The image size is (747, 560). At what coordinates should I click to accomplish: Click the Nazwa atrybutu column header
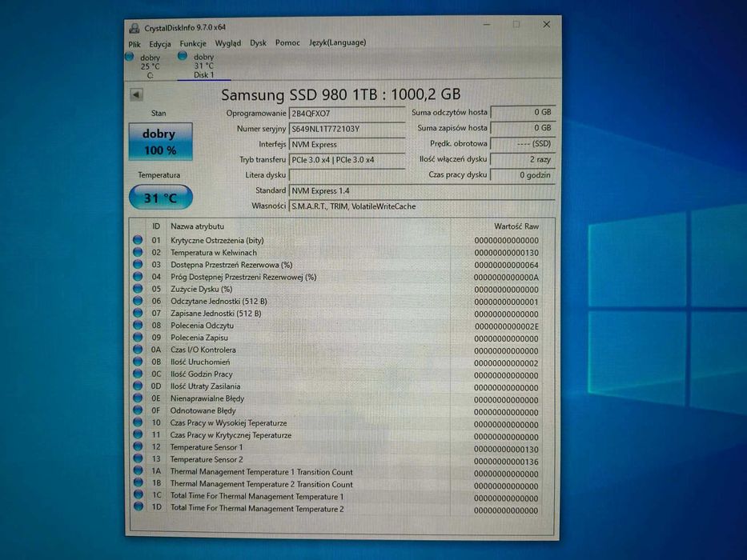197,226
